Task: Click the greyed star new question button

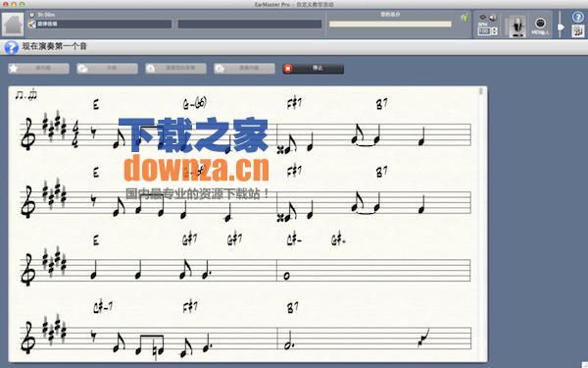Action: 38,69
